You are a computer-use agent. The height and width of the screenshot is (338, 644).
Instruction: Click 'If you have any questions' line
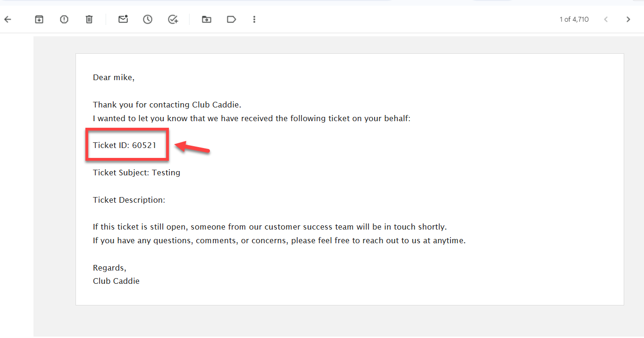pyautogui.click(x=279, y=240)
